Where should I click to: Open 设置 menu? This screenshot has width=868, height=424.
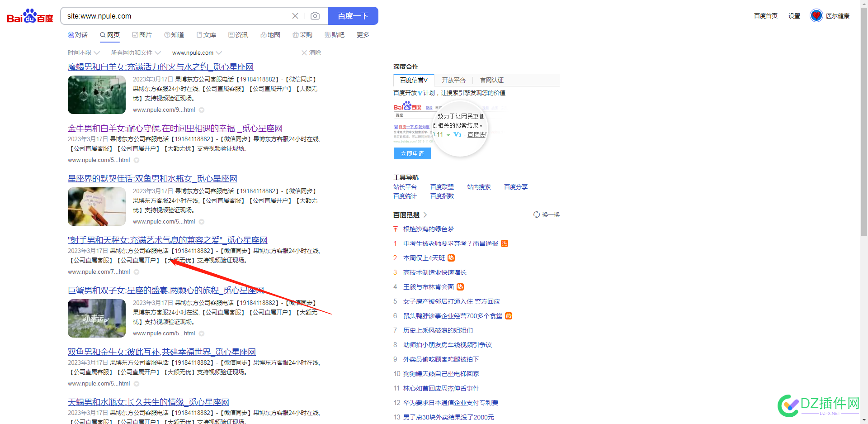794,16
